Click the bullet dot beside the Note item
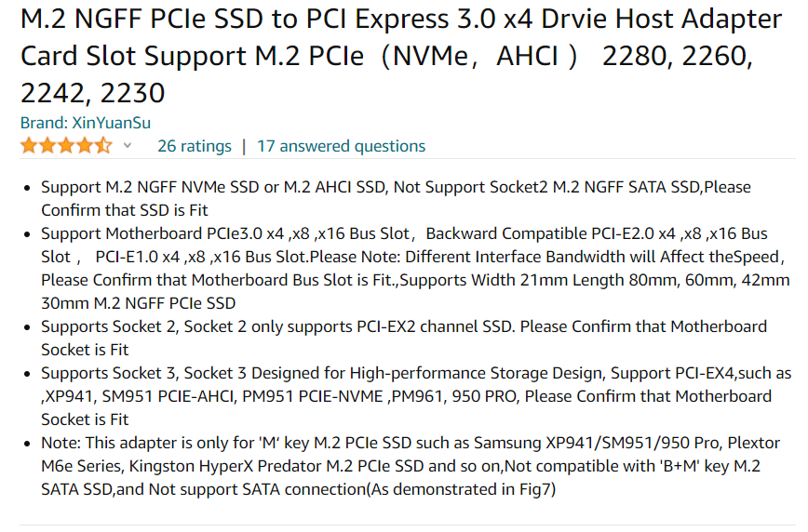The image size is (808, 532). tap(27, 444)
